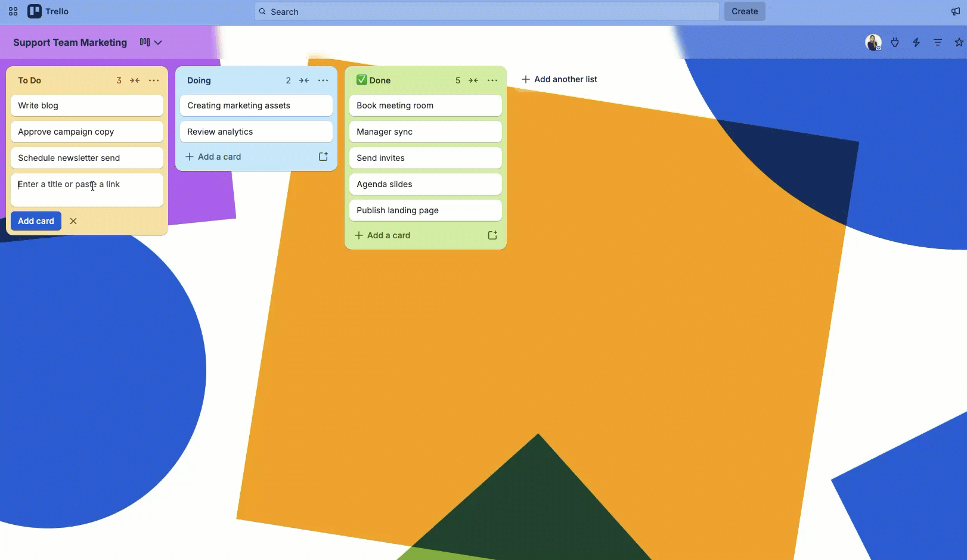Click Add a card in Doing list
967x560 pixels.
coord(213,157)
